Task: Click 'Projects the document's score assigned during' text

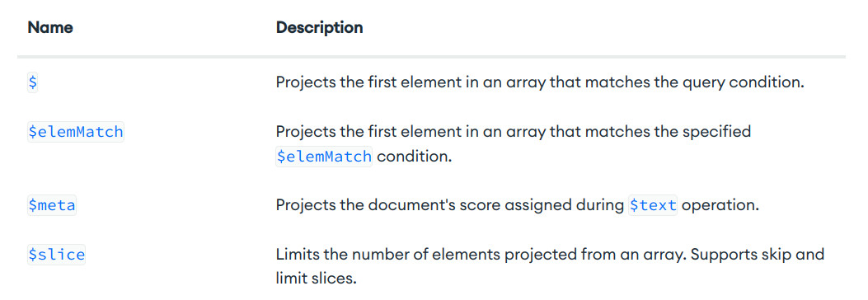Action: tap(450, 205)
